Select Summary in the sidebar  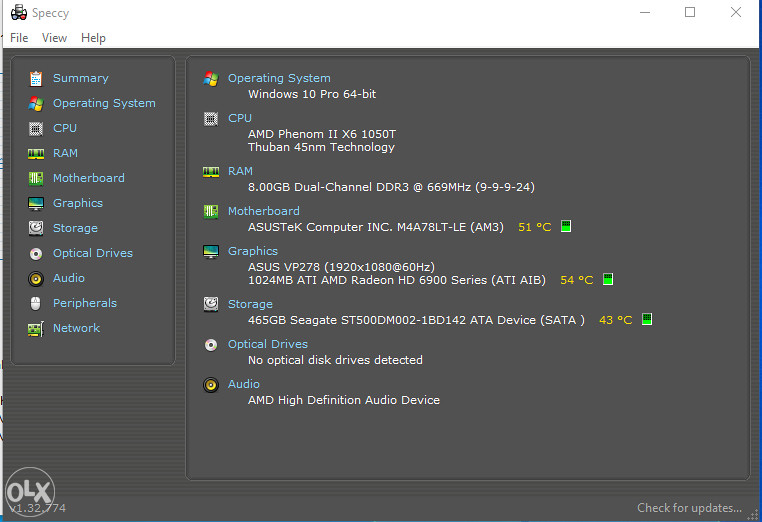pyautogui.click(x=81, y=78)
